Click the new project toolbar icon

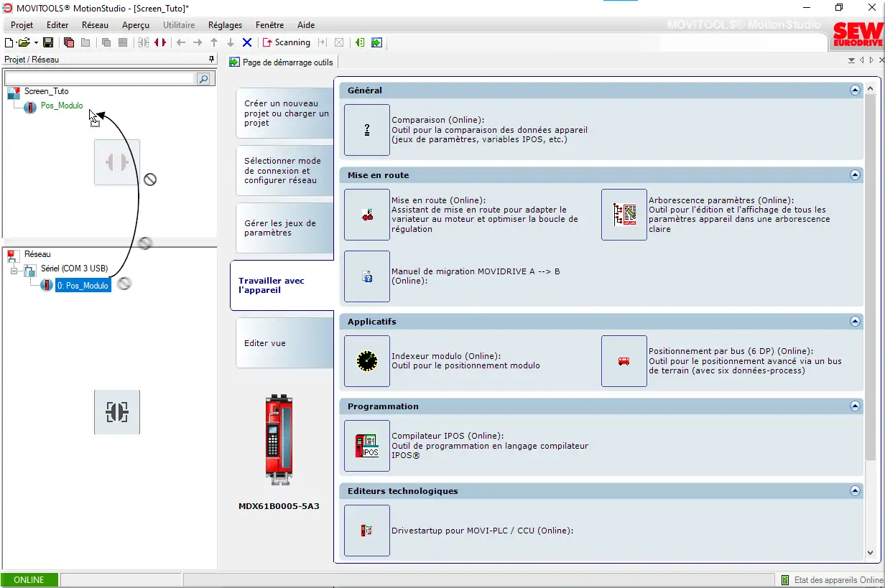9,43
